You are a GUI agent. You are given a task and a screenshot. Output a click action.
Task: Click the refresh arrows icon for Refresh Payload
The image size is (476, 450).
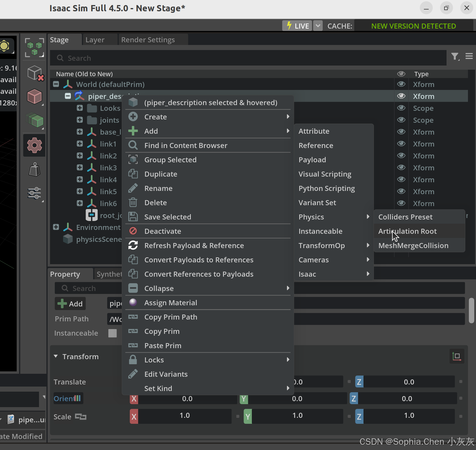point(133,245)
